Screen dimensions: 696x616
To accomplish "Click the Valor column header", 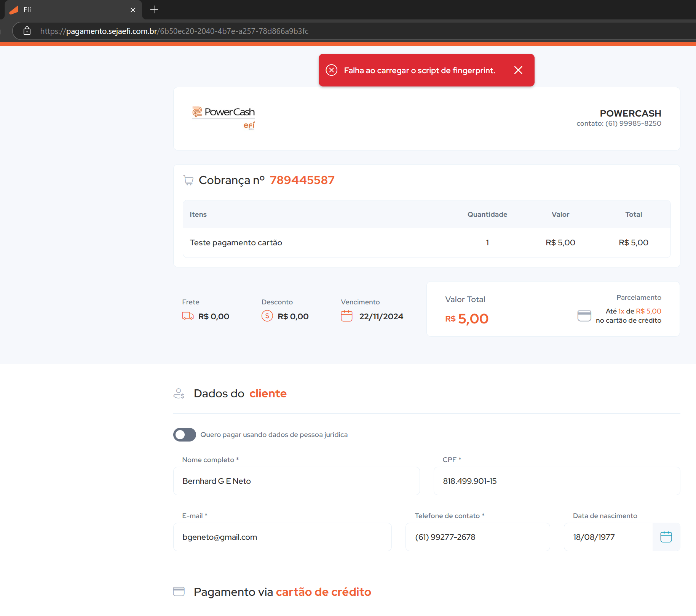I will click(560, 214).
